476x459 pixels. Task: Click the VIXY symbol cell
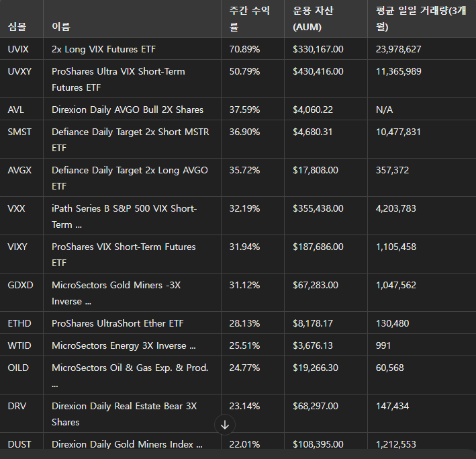coord(17,247)
